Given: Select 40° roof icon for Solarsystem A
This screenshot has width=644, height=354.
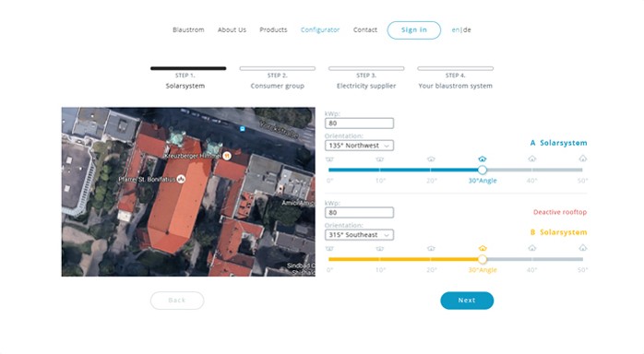Looking at the screenshot, I should tap(532, 159).
